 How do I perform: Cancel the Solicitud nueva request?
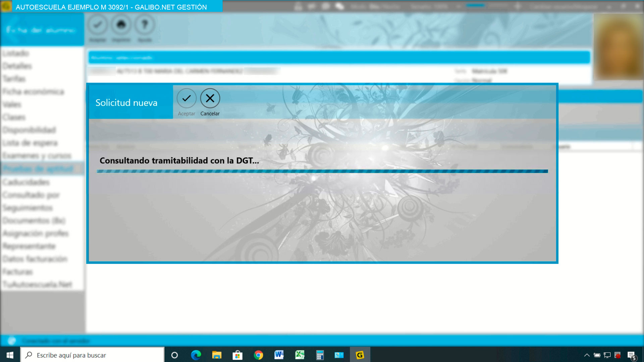[x=210, y=98]
